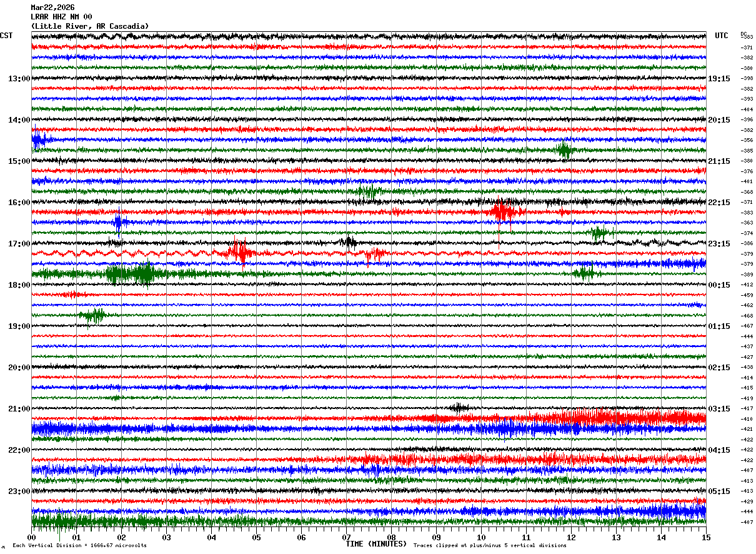
Task: Click the 01:15 UTC time label
Action: click(x=719, y=326)
